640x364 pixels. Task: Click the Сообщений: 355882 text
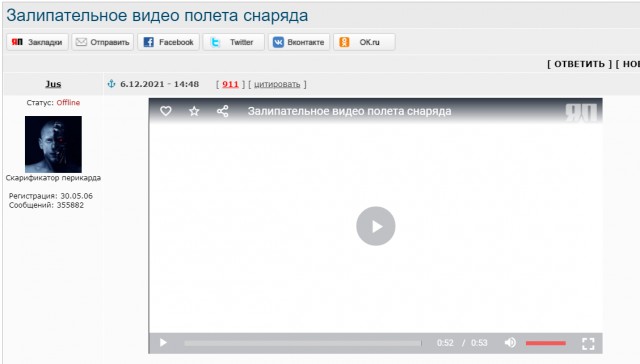click(x=46, y=205)
